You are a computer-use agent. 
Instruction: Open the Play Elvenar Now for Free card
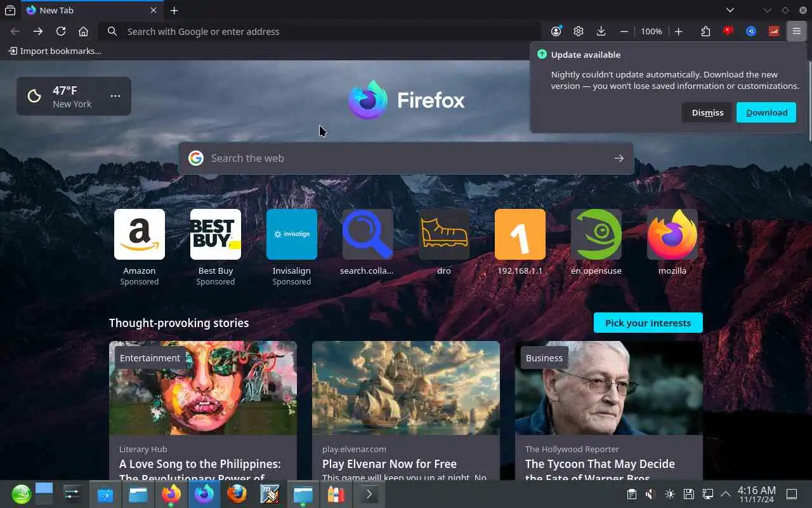(x=406, y=410)
